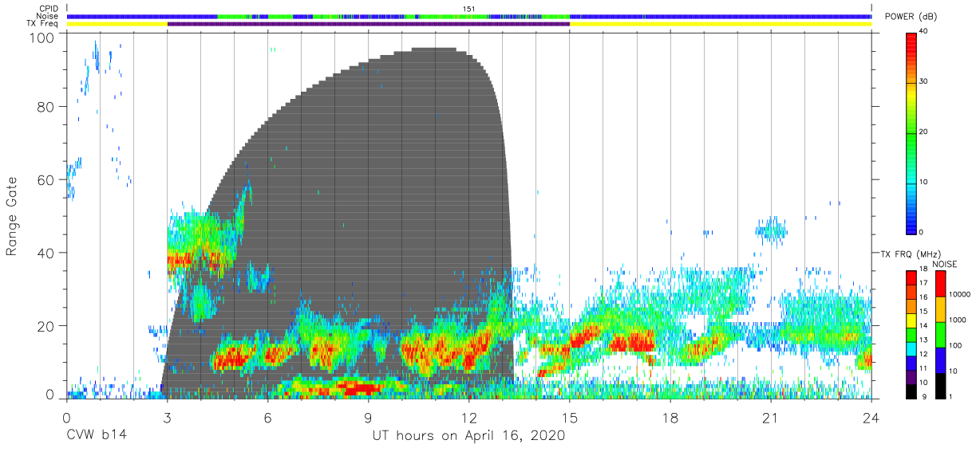Click the purple segment of TX Freq strip

coord(368,24)
